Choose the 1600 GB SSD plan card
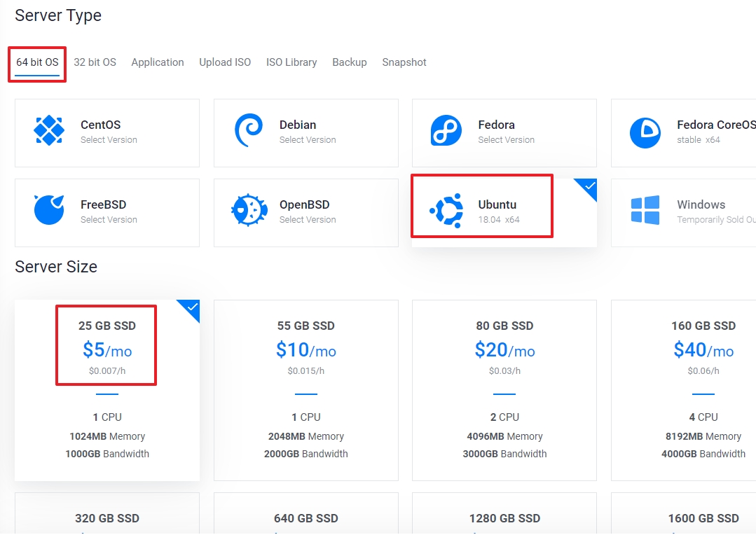 [684, 513]
